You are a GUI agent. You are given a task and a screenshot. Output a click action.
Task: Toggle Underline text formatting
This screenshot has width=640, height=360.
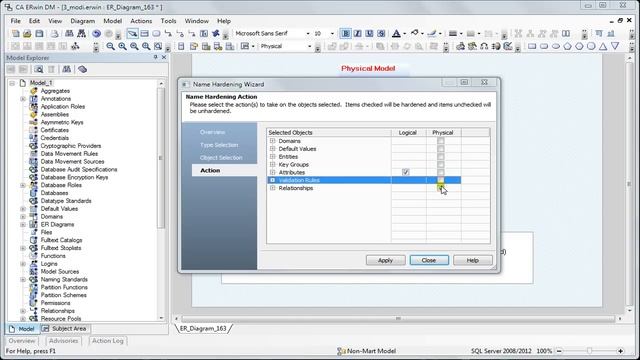click(369, 33)
